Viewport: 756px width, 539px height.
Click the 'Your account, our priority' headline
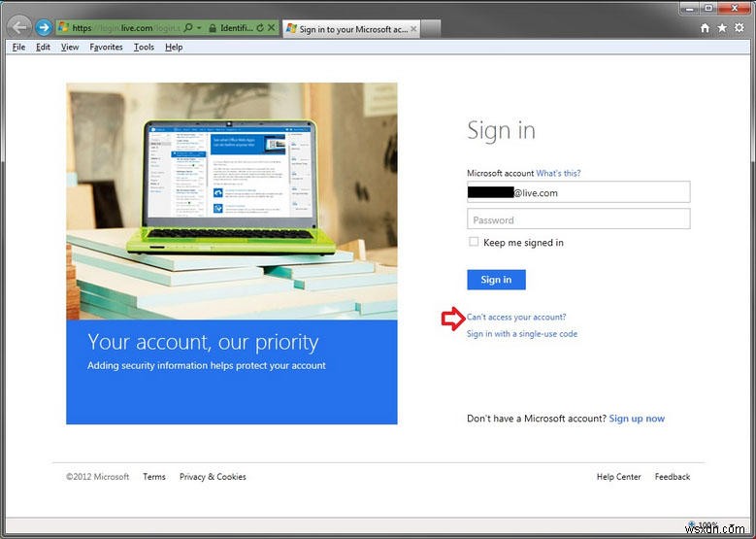(203, 342)
